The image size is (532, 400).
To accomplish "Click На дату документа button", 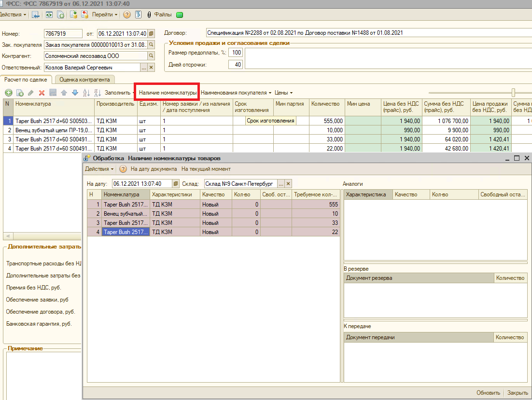I will coord(154,169).
